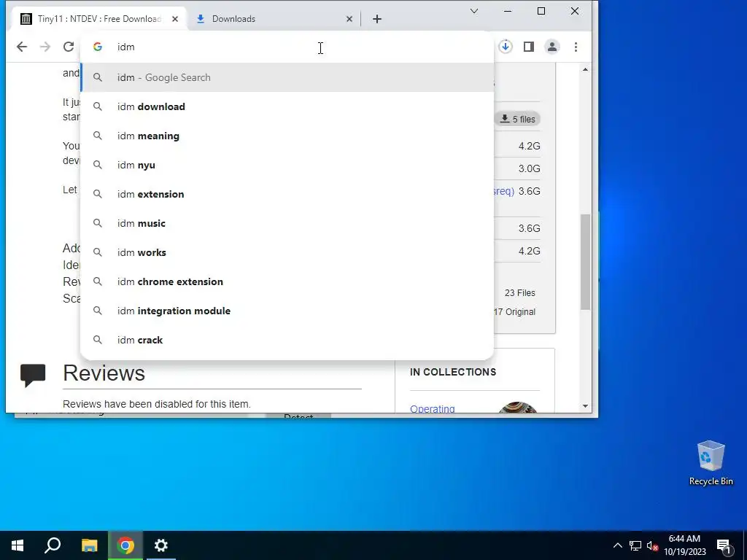Close the Tiny11 NTDEV tab

[x=175, y=19]
